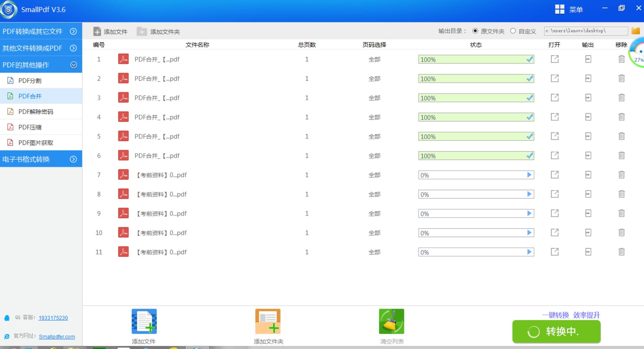Select 原文件夹 output radio button

tap(475, 31)
